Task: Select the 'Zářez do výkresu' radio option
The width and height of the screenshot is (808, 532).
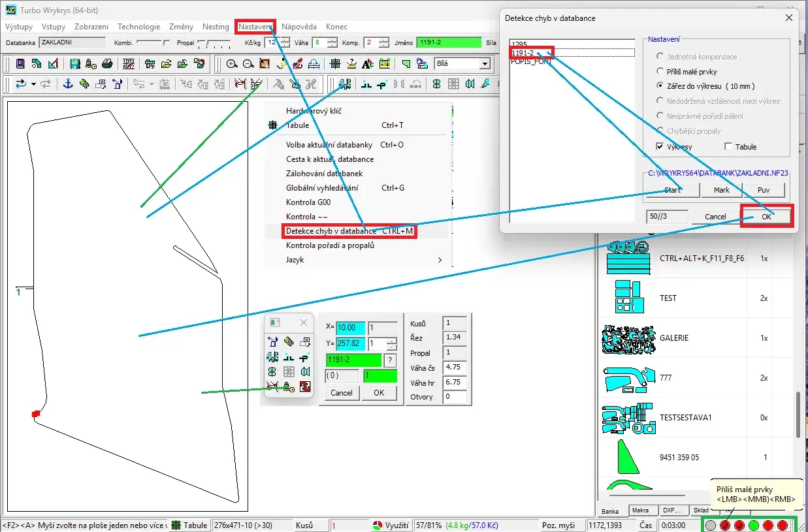Action: pos(660,86)
